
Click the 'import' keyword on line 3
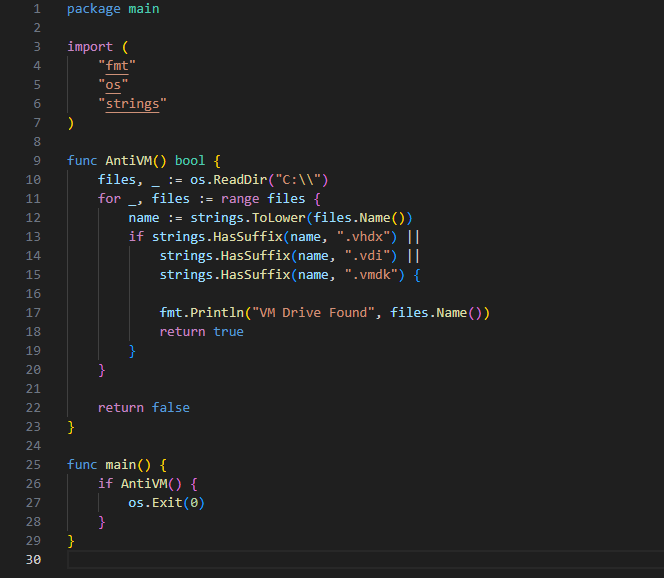[90, 47]
